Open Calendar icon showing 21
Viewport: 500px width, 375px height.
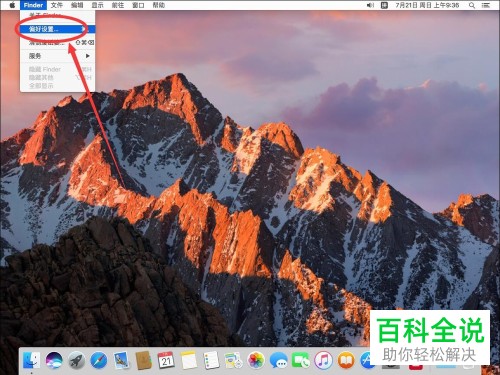pos(166,360)
